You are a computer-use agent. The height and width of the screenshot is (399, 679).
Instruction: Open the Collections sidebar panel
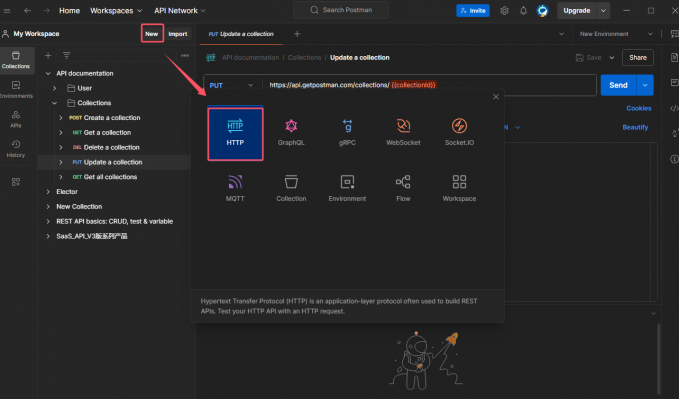16,60
